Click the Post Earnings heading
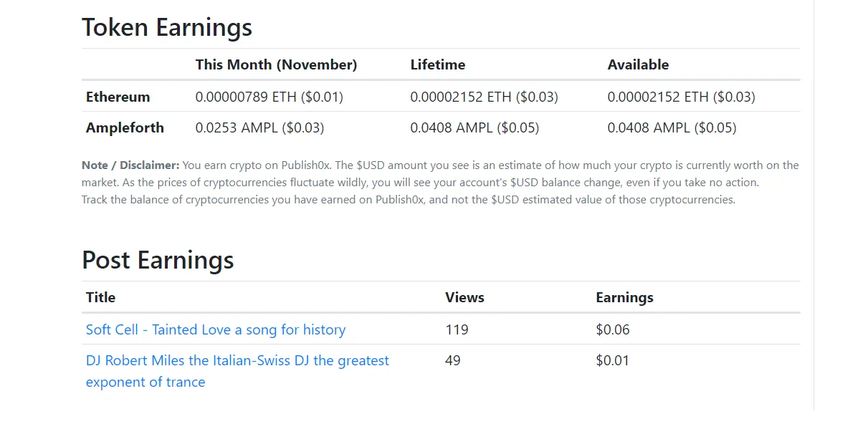Image resolution: width=868 pixels, height=429 pixels. pos(158,259)
